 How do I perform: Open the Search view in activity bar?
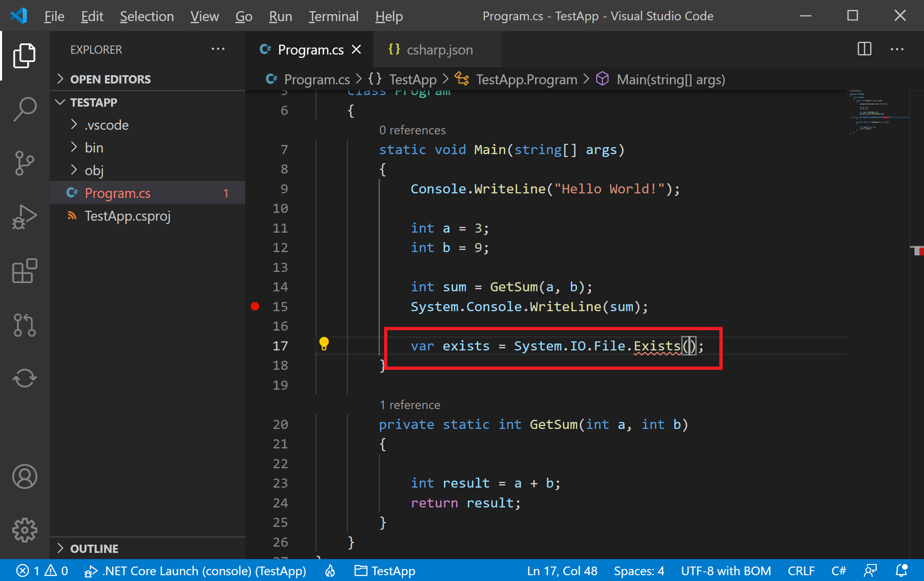(25, 109)
